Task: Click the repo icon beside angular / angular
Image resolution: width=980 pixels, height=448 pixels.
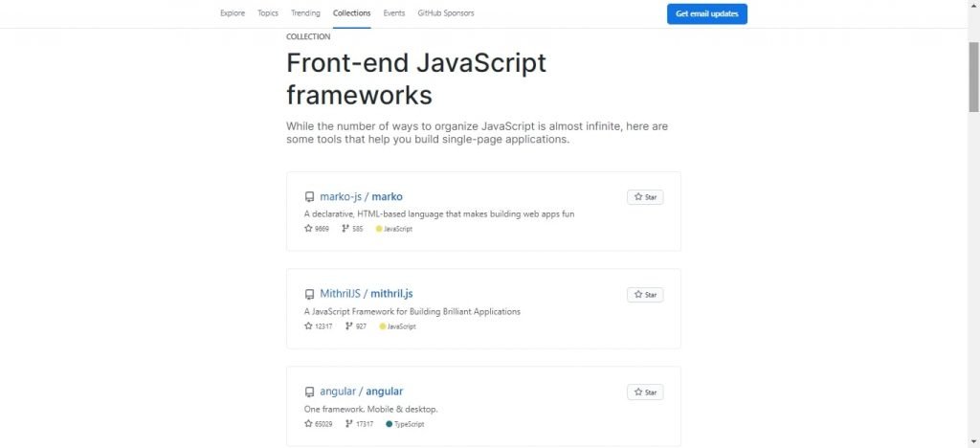Action: click(309, 392)
